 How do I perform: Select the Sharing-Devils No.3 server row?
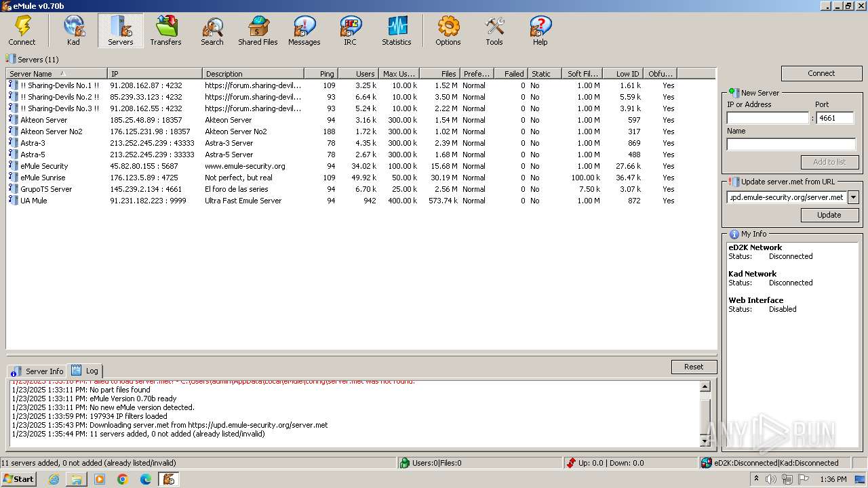click(x=361, y=108)
